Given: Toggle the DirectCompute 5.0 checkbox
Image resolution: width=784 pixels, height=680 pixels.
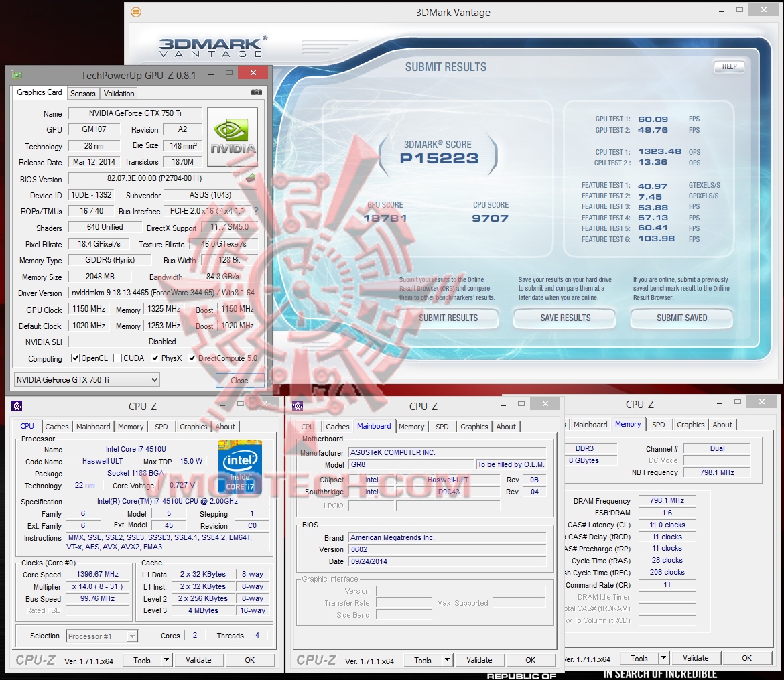Looking at the screenshot, I should point(192,358).
